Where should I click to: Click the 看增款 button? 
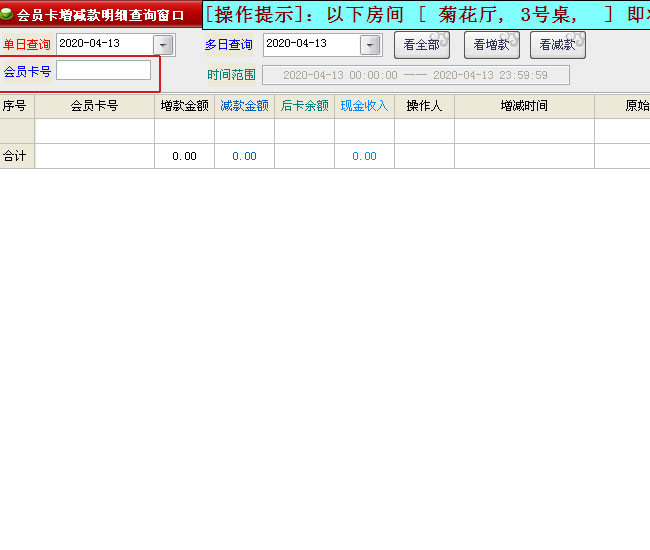[492, 45]
